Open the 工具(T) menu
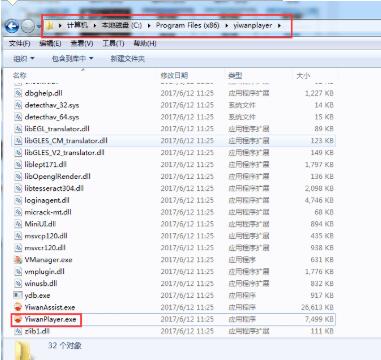Screen dimensions: 381x360 (x=114, y=44)
